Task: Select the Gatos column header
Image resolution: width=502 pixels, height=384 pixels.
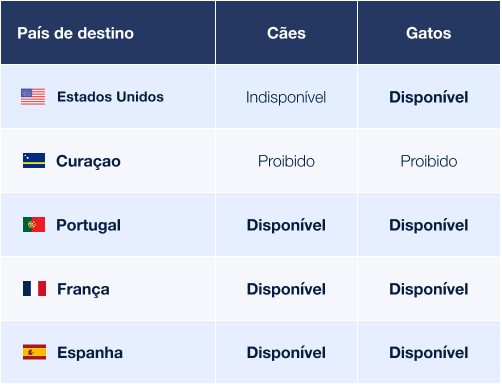Action: pos(429,33)
